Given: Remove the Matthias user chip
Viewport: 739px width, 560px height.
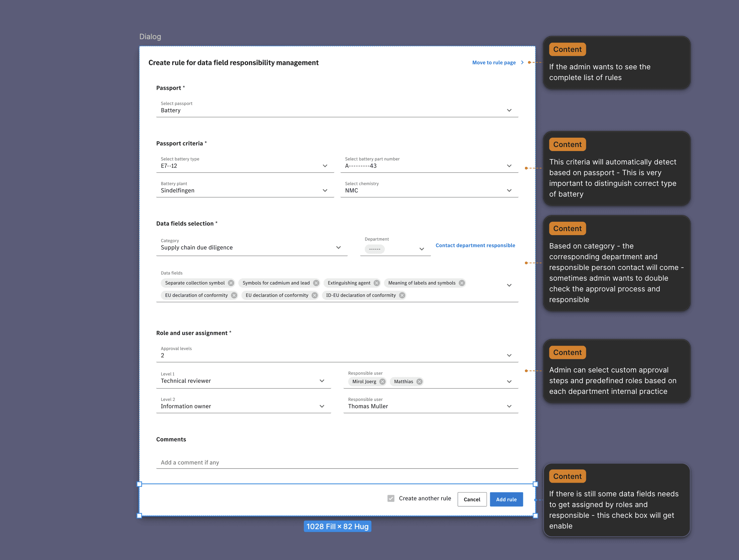Looking at the screenshot, I should pyautogui.click(x=419, y=381).
